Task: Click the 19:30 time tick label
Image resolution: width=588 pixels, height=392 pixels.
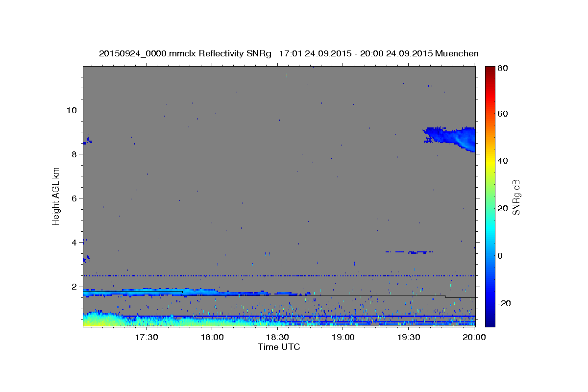Action: tap(408, 337)
